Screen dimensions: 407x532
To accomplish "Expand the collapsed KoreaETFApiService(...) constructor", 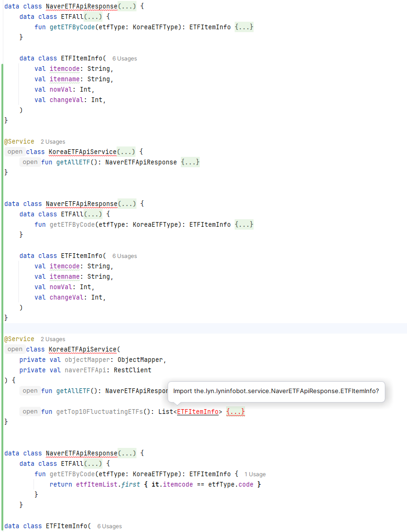I will 126,152.
